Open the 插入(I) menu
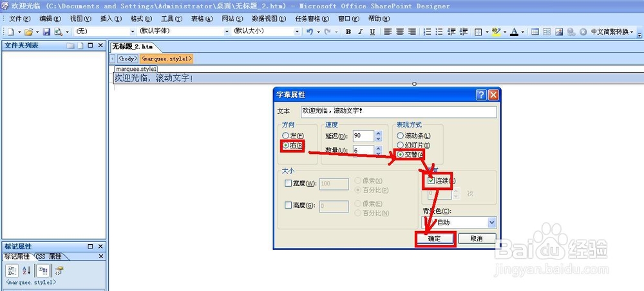Viewport: 644px width, 291px height. coord(111,19)
